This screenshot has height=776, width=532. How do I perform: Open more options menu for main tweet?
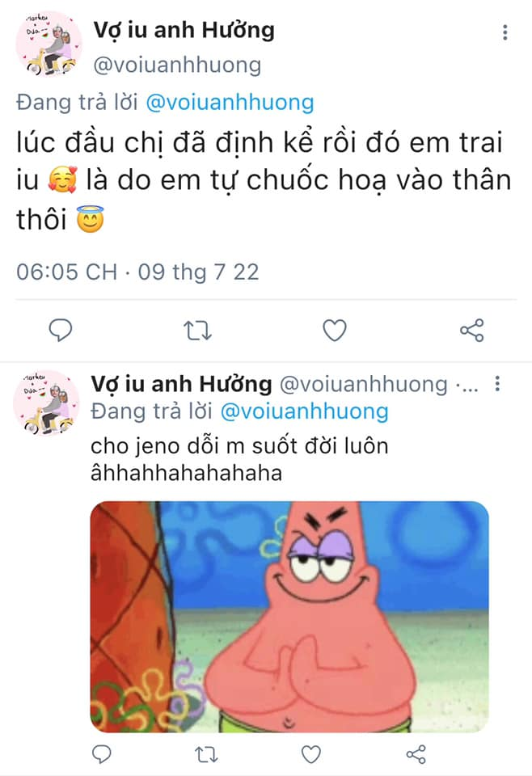pos(505,32)
